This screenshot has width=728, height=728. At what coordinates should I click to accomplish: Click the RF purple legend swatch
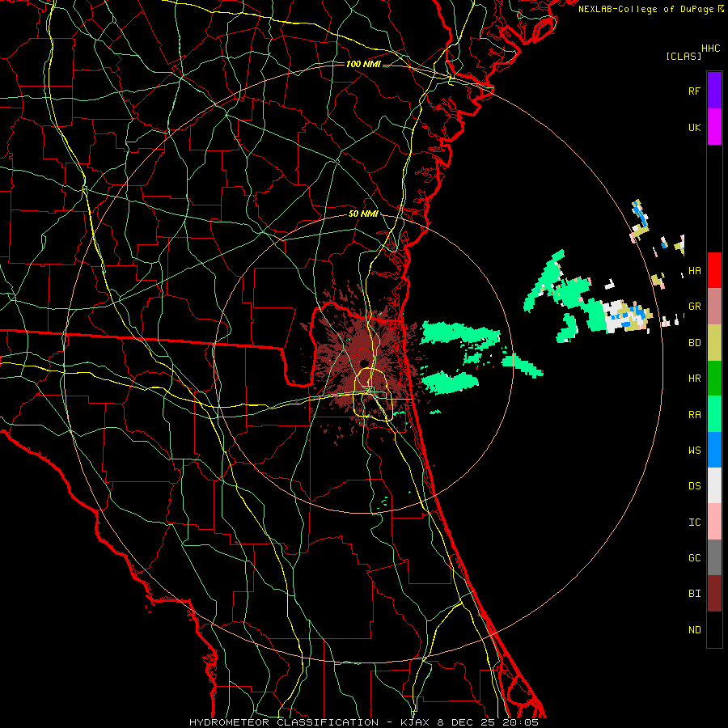pos(714,91)
